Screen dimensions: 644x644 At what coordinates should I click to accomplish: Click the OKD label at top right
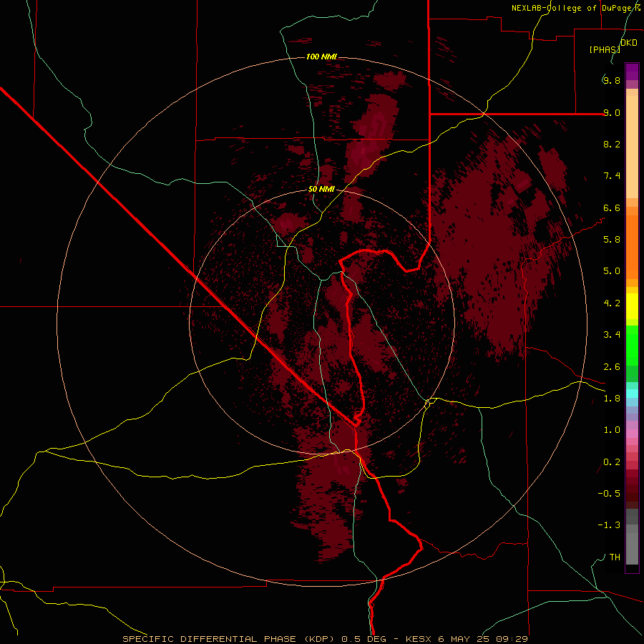629,43
